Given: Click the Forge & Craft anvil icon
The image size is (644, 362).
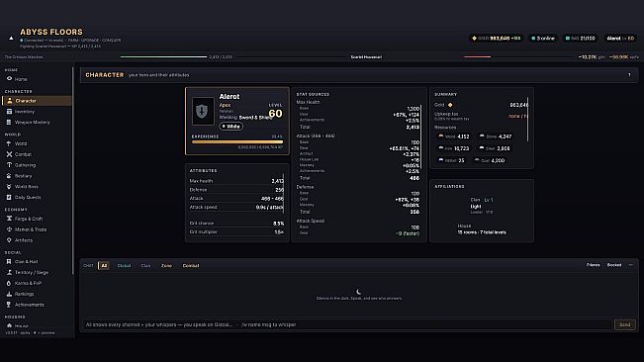Looking at the screenshot, I should point(9,219).
